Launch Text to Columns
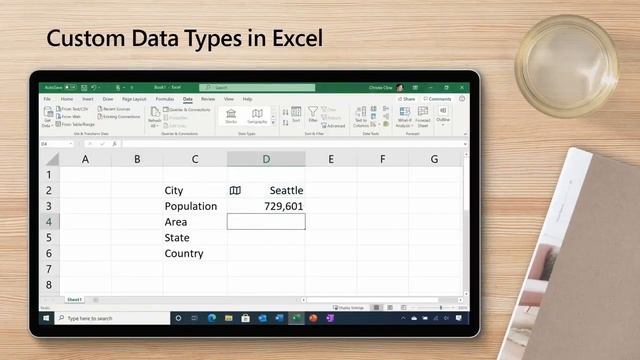This screenshot has height=360, width=640. [x=361, y=117]
